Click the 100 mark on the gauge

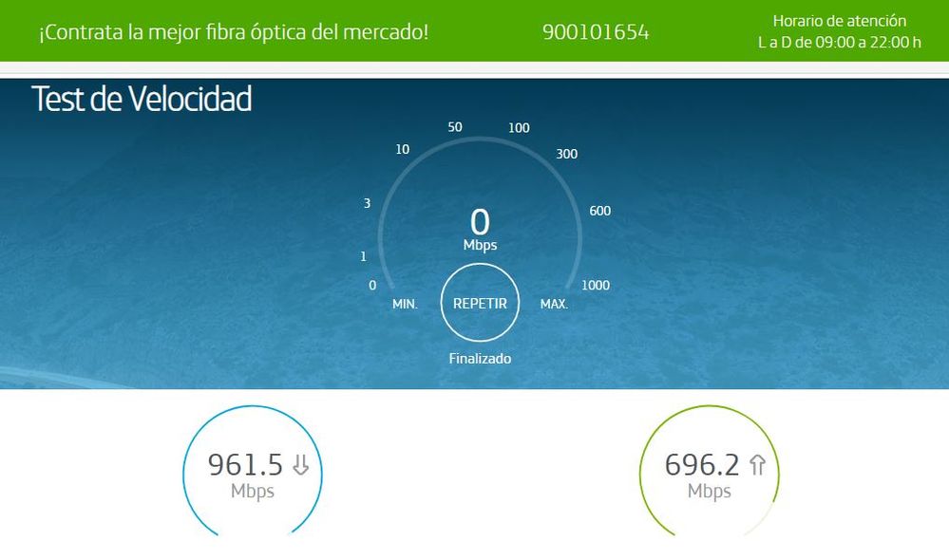point(519,128)
